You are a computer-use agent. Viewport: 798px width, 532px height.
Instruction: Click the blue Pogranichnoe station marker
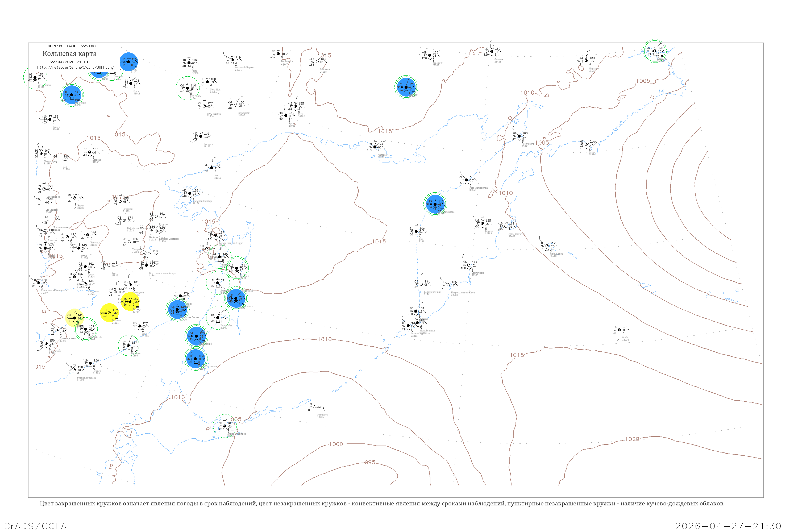236,298
